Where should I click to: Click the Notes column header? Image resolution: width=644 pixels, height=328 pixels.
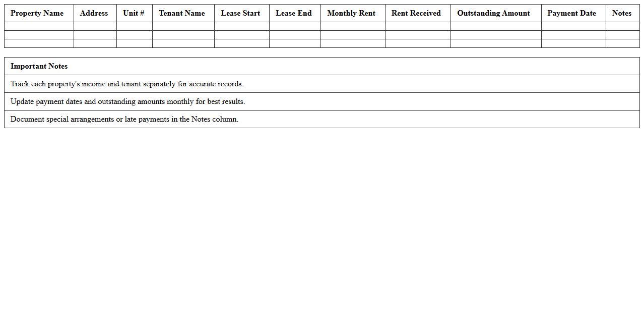622,13
